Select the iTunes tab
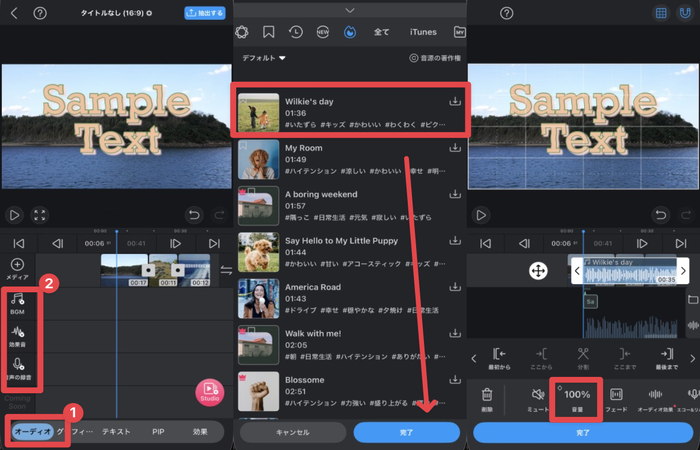Viewport: 700px width, 450px height. pyautogui.click(x=423, y=32)
